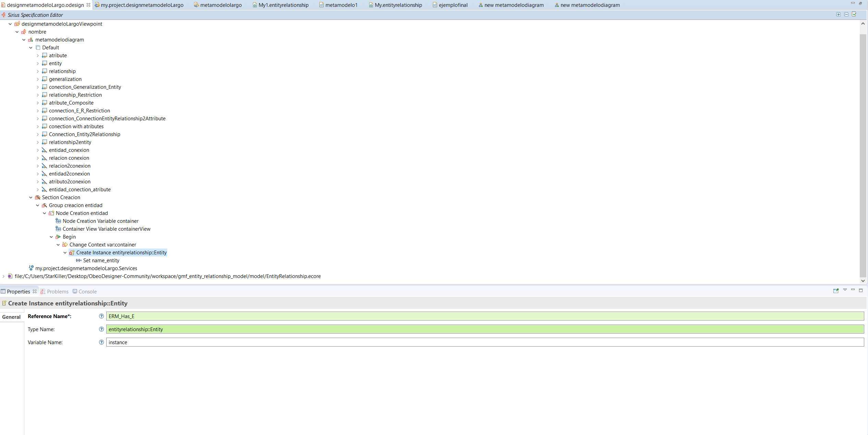
Task: Collapse the Section Creacion node
Action: [x=31, y=197]
